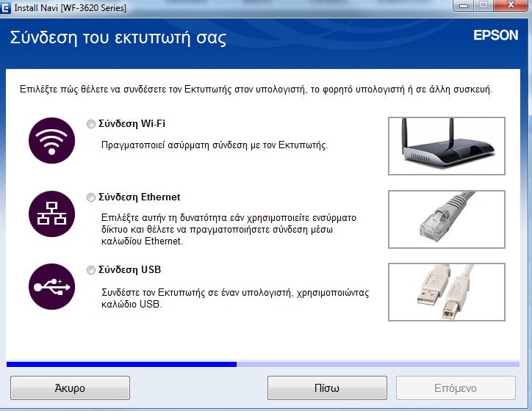Close the Install Navi window

511,5
